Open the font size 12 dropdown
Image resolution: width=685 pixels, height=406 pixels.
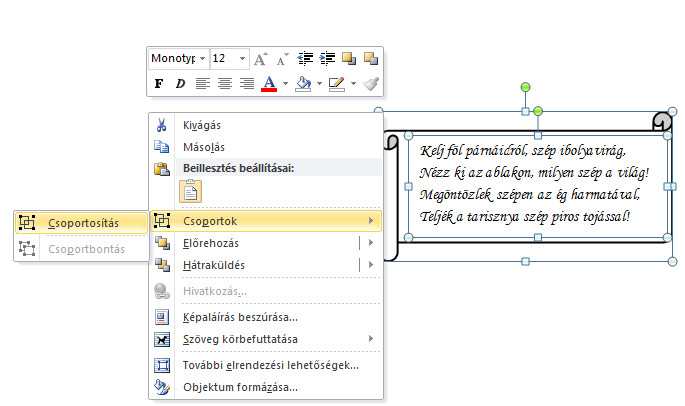[x=242, y=58]
